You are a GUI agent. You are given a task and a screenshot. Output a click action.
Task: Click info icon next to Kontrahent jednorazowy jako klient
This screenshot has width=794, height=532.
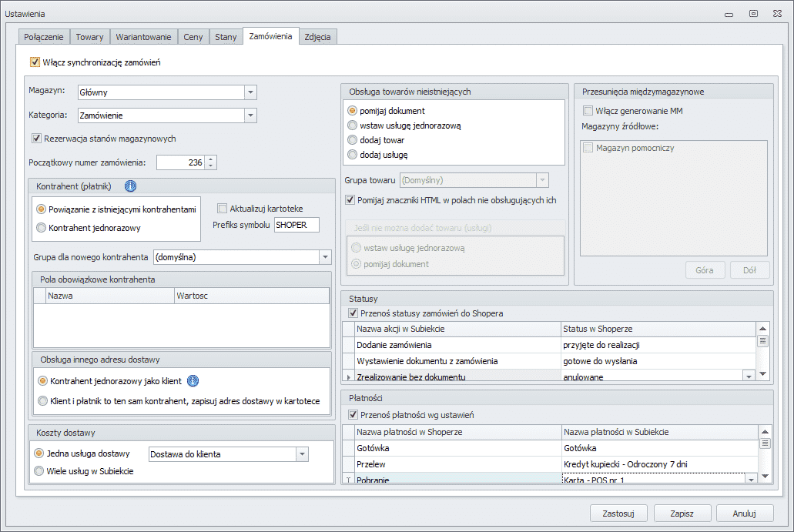click(x=193, y=380)
